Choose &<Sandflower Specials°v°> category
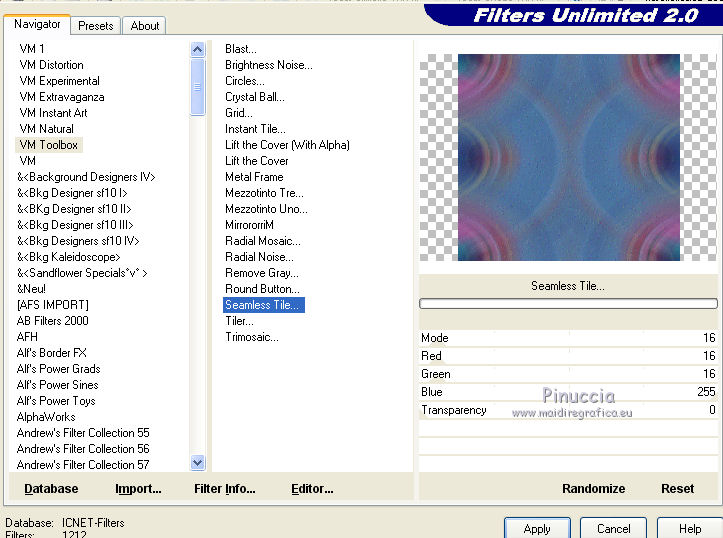Viewport: 723px width, 538px height. [82, 273]
